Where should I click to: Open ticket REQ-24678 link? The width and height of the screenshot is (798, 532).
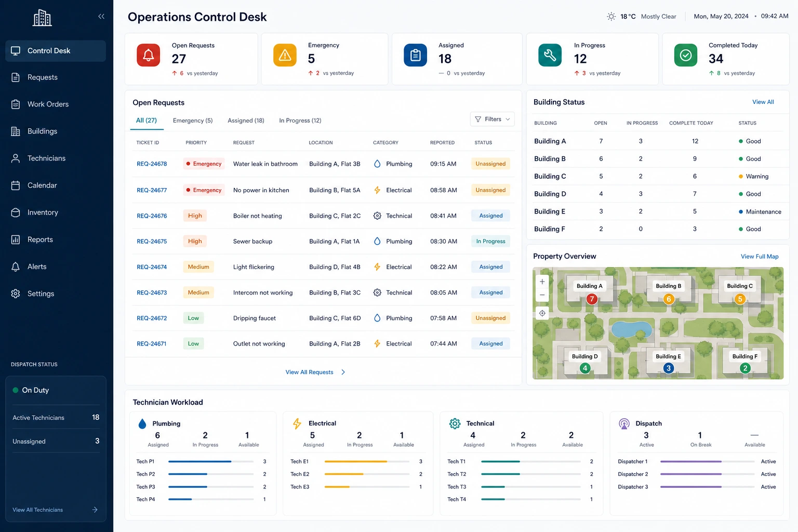coord(152,164)
